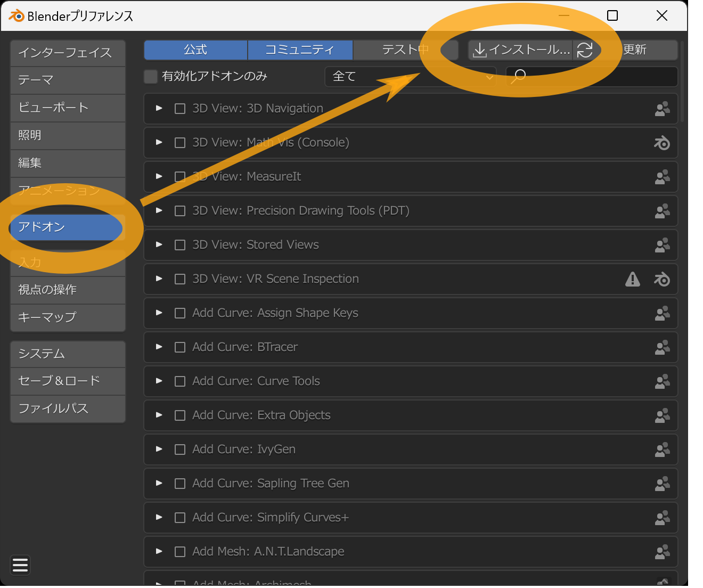Image resolution: width=703 pixels, height=588 pixels.
Task: Open the セーブ&ロード preferences section
Action: point(68,381)
